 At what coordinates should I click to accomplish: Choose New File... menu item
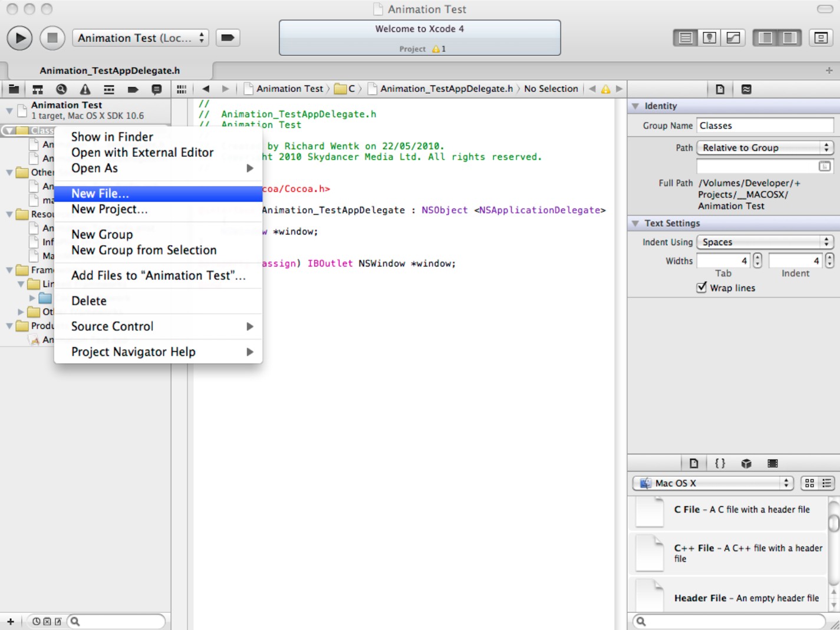158,193
